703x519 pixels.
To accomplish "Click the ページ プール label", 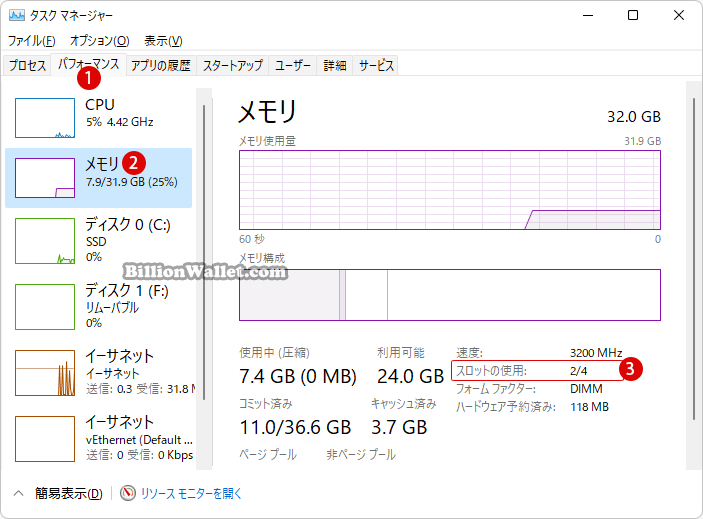I will 268,454.
